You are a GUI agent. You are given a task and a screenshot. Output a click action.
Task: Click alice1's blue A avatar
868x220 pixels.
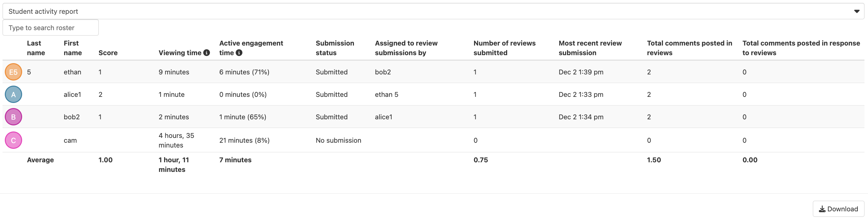[13, 94]
